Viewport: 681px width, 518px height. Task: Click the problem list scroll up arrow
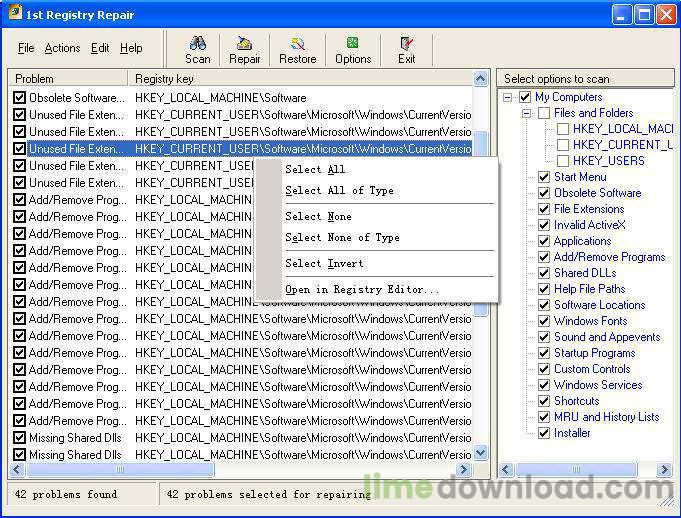coord(480,79)
